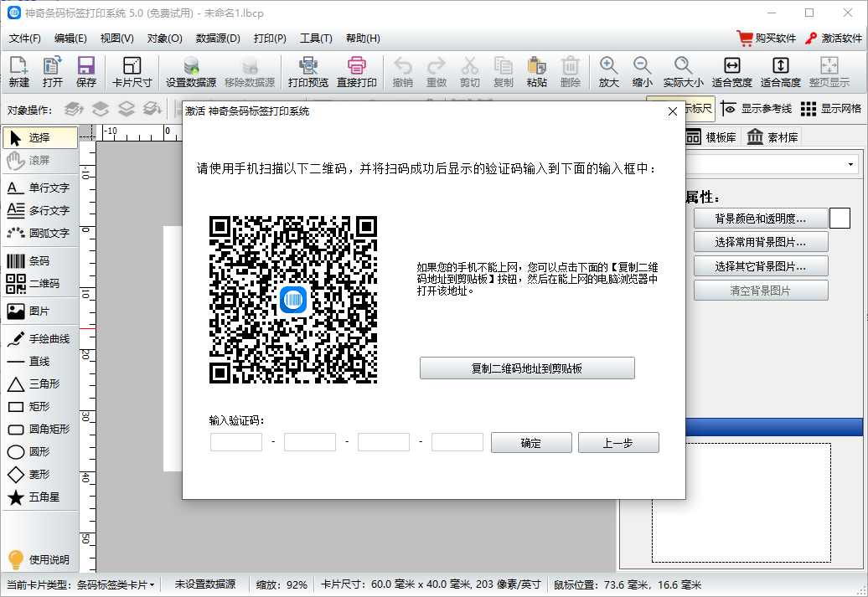Open the 编辑(E) menu
Image resolution: width=868 pixels, height=597 pixels.
tap(71, 39)
